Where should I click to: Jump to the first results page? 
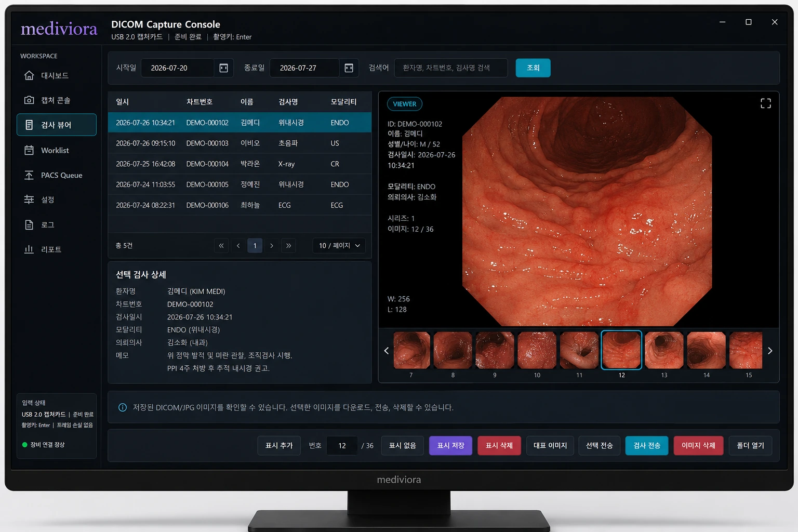221,246
